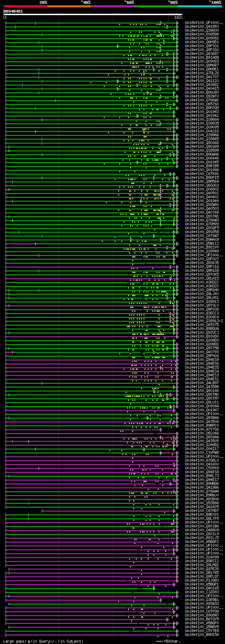Select hit label UniRef100_Q9LUI1
This screenshot has height=644, width=225.
pos(202,402)
